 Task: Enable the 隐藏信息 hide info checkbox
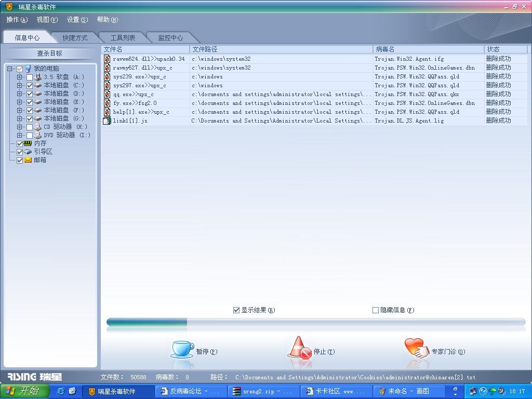click(376, 310)
